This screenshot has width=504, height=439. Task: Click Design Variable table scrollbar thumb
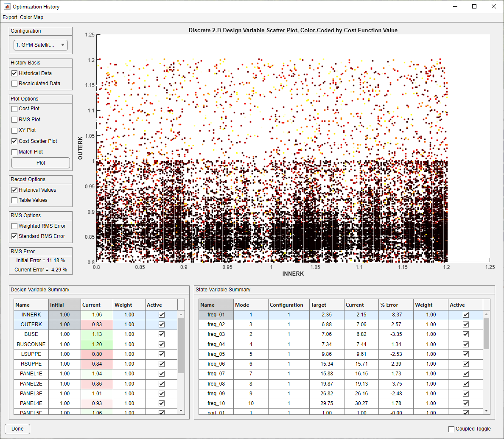(181, 346)
